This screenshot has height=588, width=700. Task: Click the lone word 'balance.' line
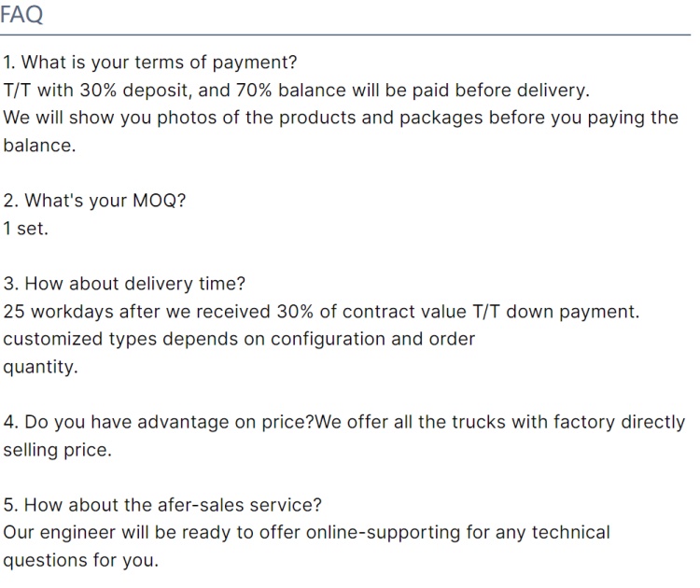(x=39, y=147)
